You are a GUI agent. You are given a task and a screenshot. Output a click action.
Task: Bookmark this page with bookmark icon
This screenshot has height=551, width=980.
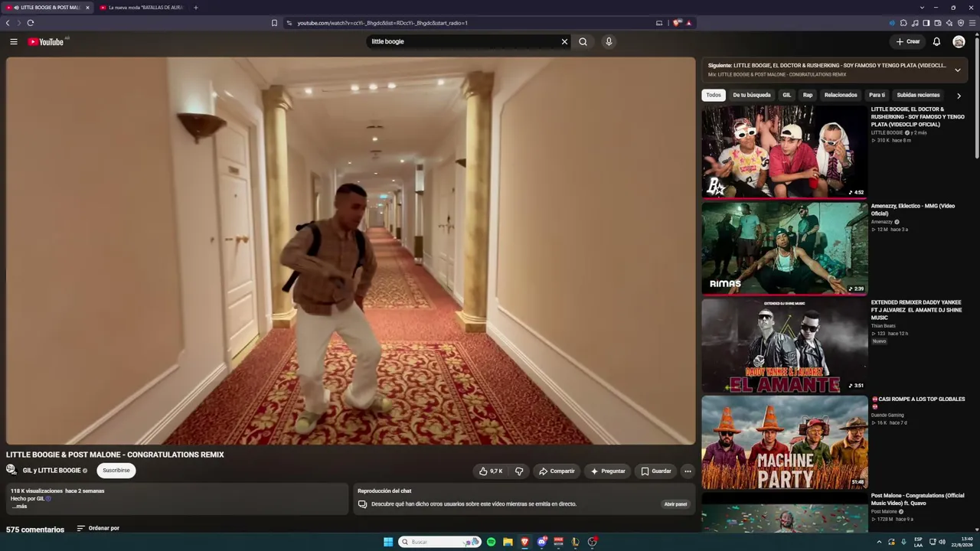pyautogui.click(x=274, y=23)
